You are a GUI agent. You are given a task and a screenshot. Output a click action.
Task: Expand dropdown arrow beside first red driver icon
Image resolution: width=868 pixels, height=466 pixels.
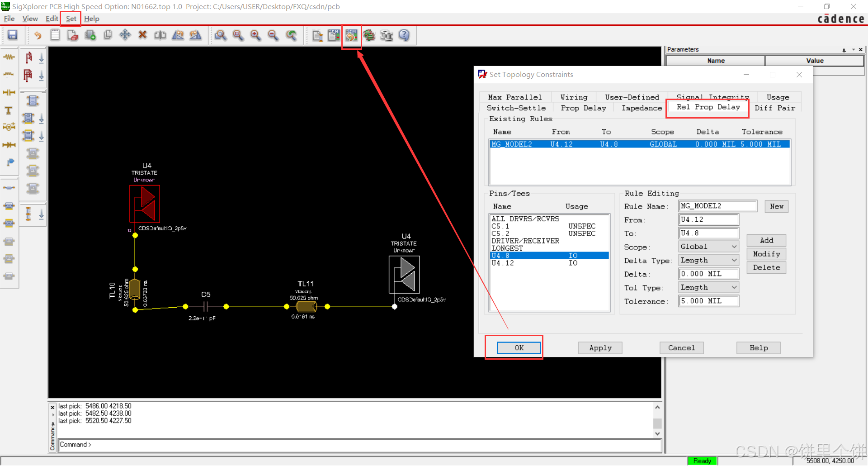click(x=41, y=58)
